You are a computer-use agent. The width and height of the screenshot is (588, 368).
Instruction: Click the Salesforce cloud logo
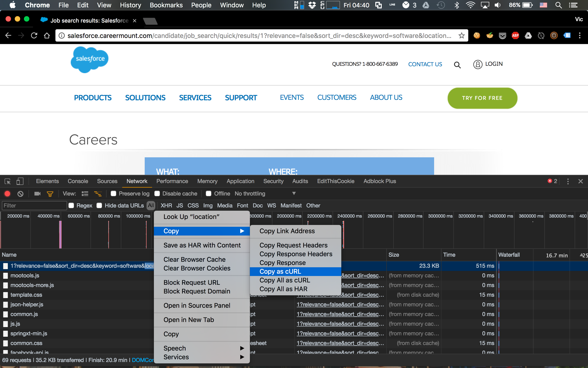(x=89, y=60)
